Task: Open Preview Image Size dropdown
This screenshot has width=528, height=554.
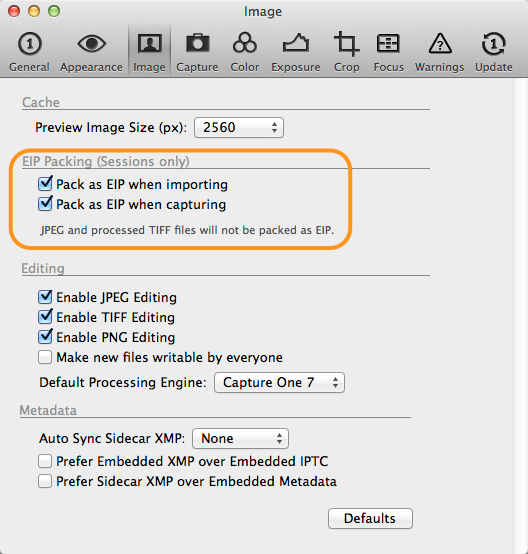Action: pos(239,128)
